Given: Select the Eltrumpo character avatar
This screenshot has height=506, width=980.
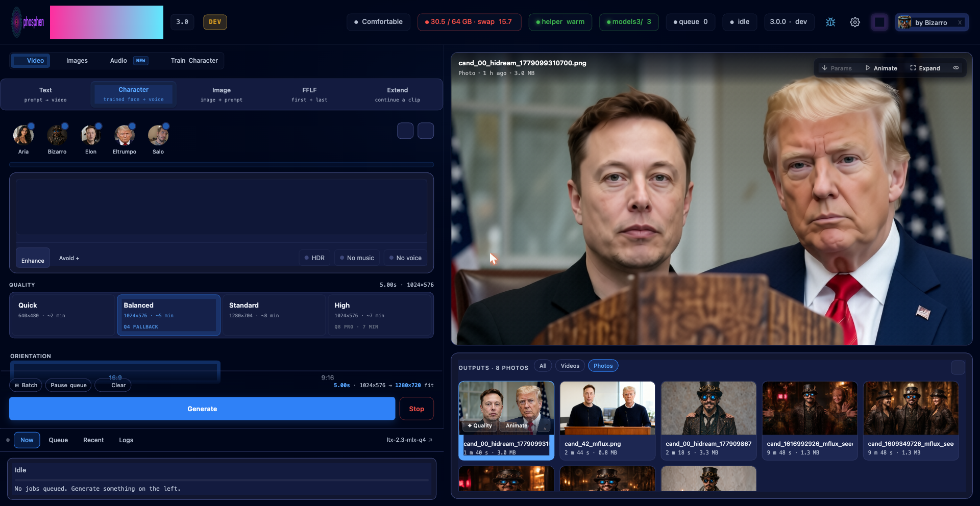Looking at the screenshot, I should [x=125, y=135].
